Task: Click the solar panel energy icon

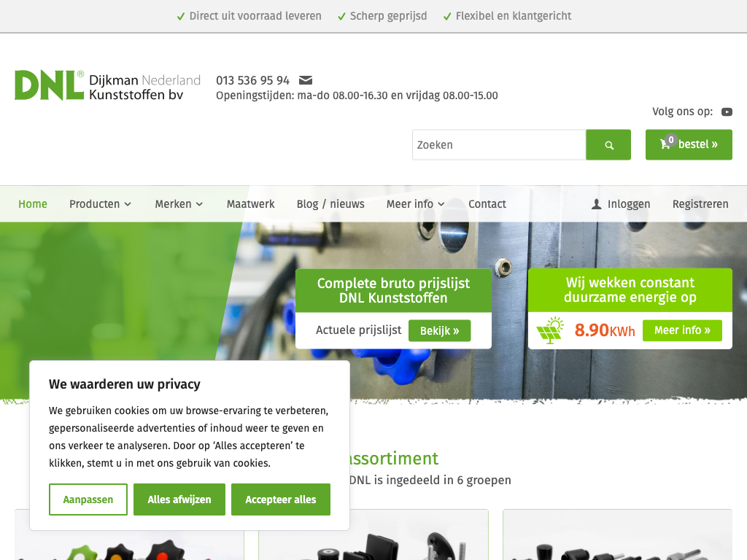Action: point(551,330)
